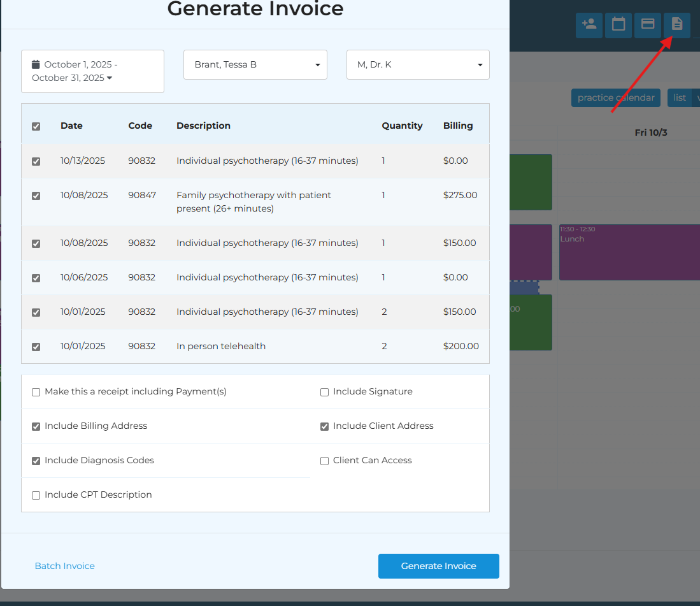Viewport: 700px width, 606px height.
Task: Click the In person telehealth description
Action: click(x=221, y=346)
